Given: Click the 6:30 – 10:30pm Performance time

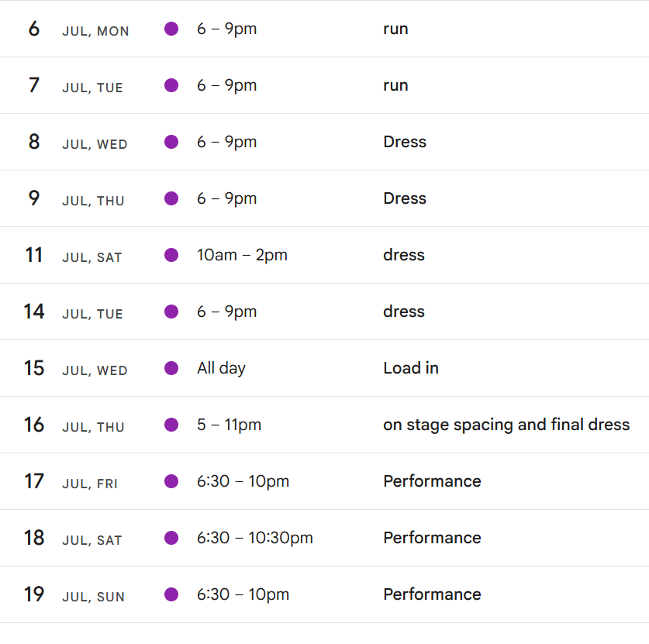Looking at the screenshot, I should point(254,538).
